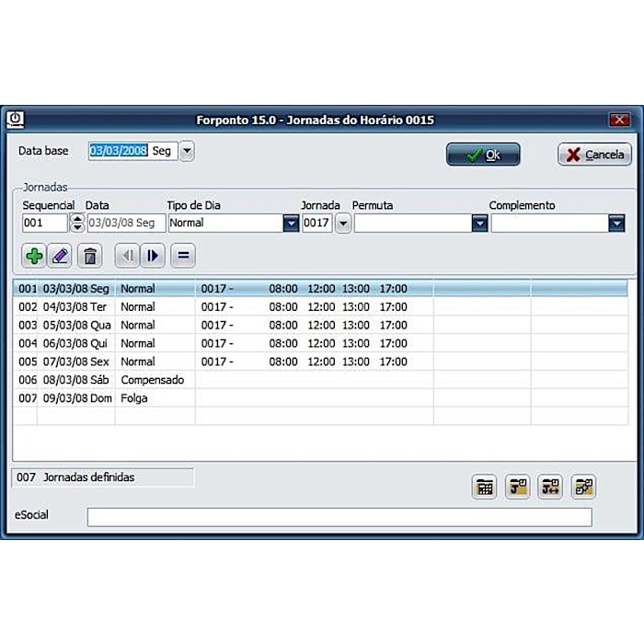Click the green plus add journey icon
The width and height of the screenshot is (644, 644).
34,256
